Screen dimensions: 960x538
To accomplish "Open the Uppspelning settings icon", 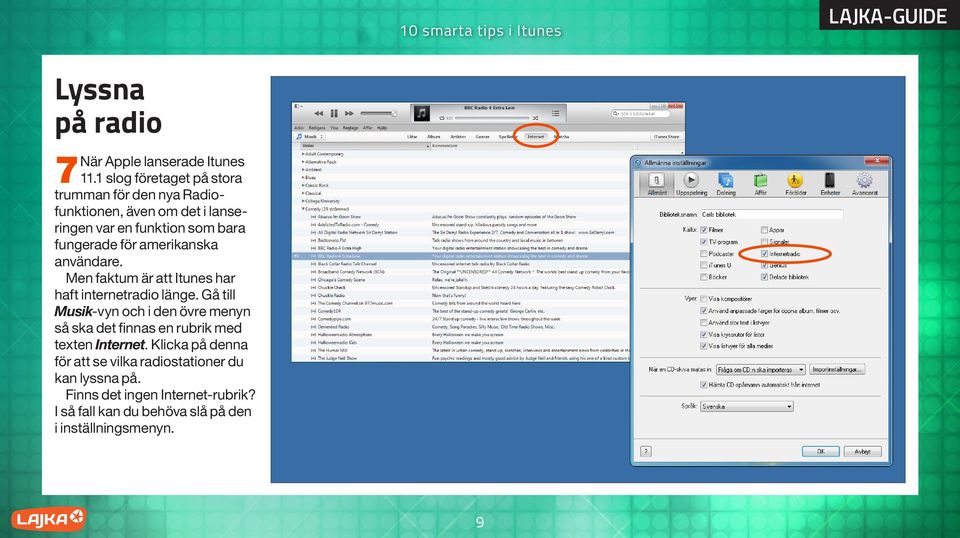I will click(691, 183).
